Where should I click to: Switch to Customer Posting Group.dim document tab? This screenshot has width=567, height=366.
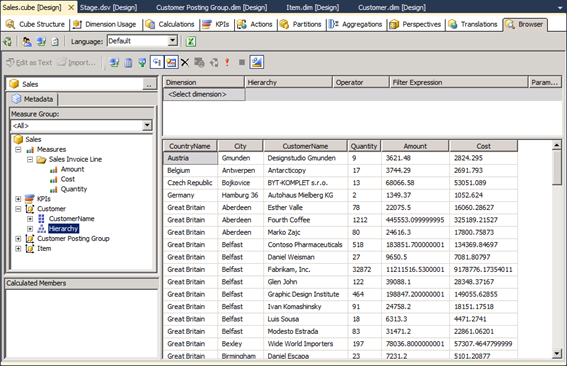(212, 8)
